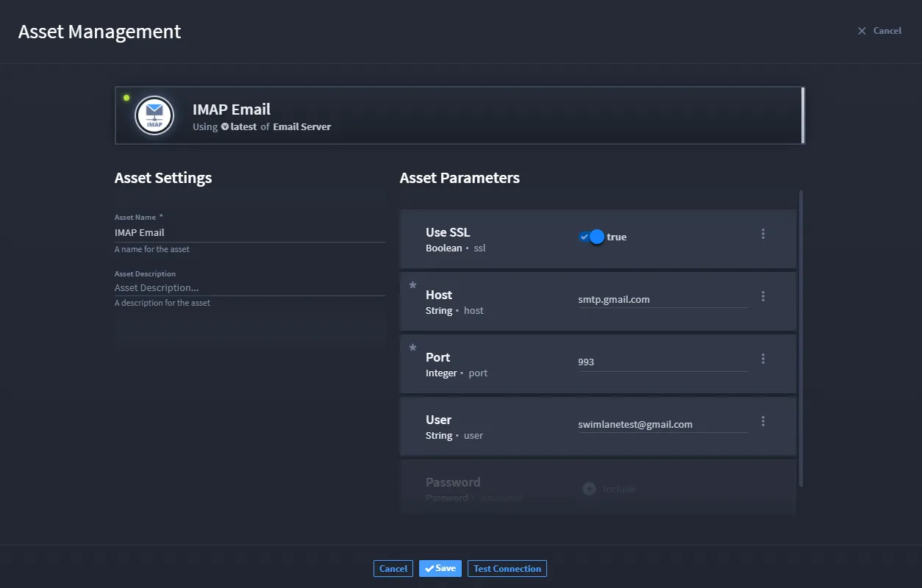Edit the Host value smtp.gmail.com
Screen dimensions: 922x588
tap(663, 299)
